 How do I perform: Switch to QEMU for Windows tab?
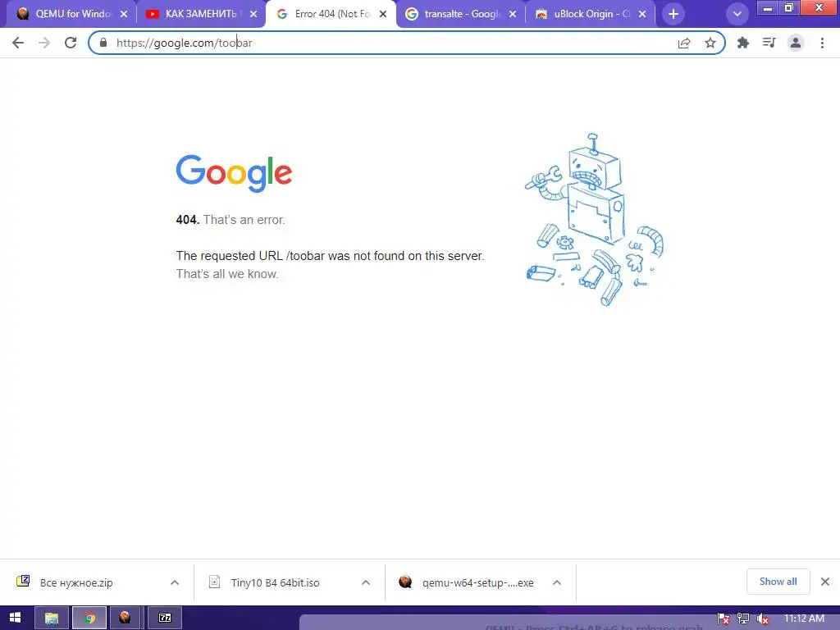tap(72, 14)
